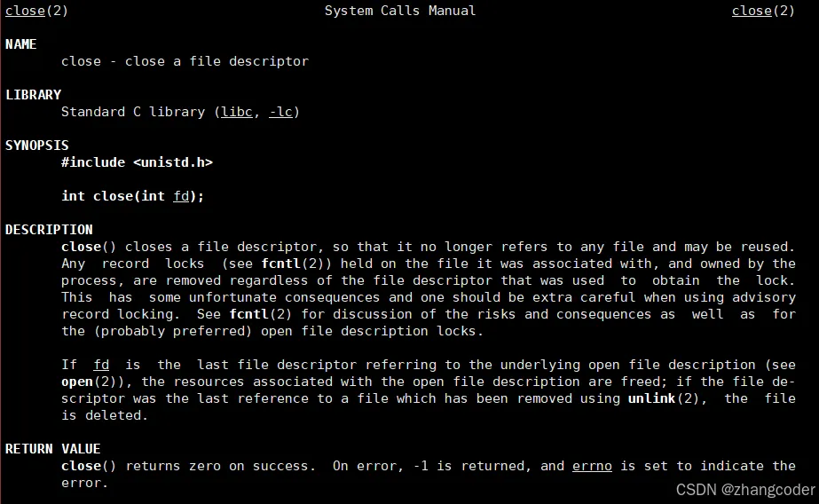819x504 pixels.
Task: Click the underlined errno word
Action: [x=592, y=466]
